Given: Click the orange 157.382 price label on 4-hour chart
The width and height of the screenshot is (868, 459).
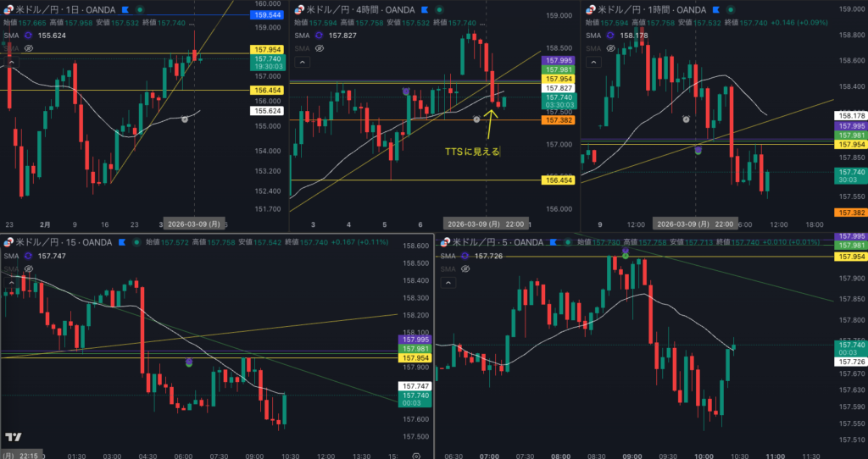Looking at the screenshot, I should [559, 120].
